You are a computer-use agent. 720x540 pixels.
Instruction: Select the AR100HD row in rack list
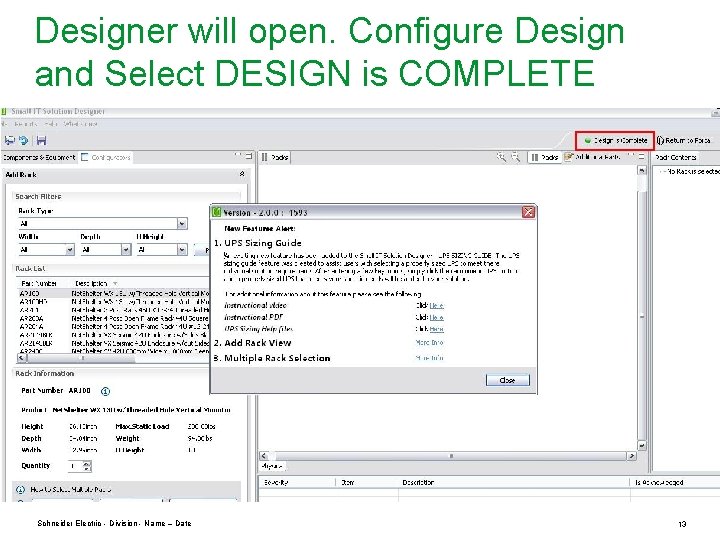click(113, 302)
